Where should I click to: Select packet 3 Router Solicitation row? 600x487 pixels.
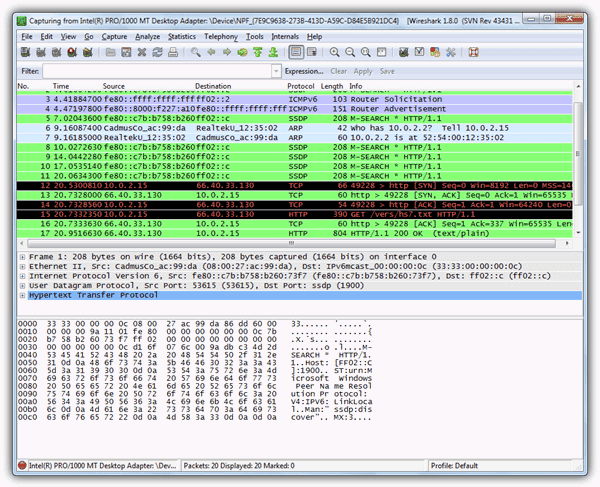tap(295, 99)
